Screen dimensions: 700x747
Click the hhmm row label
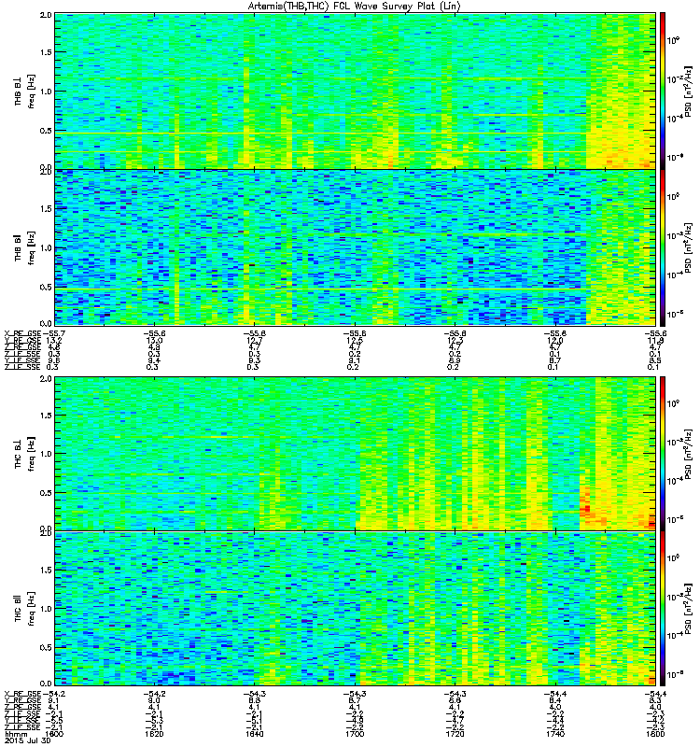15,734
